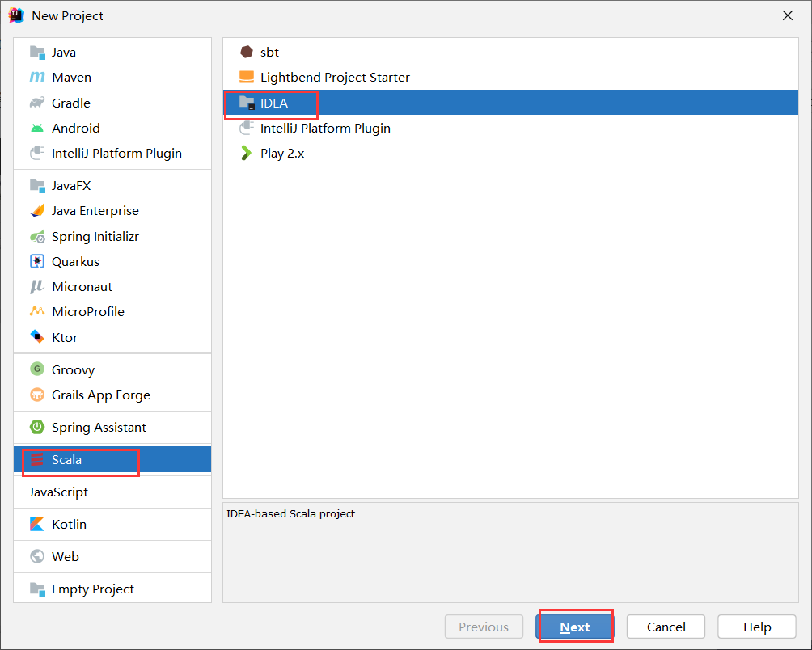
Task: Click the Play 2.x chevron icon
Action: pos(247,153)
